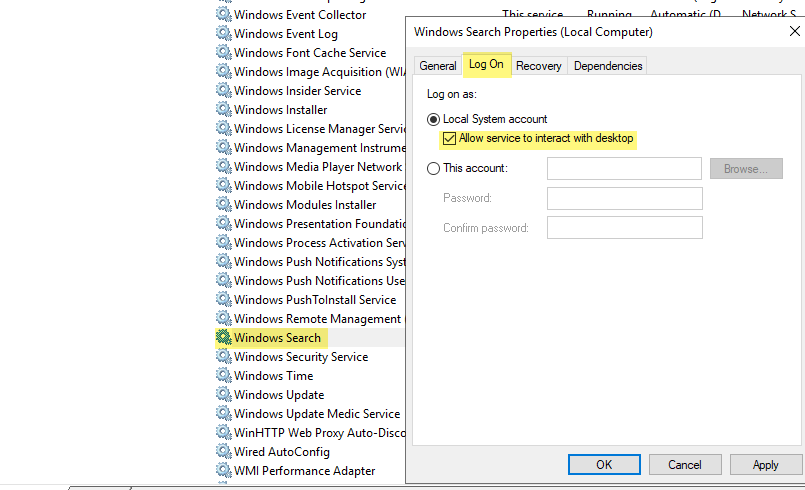Select Windows Security Service name

point(301,357)
